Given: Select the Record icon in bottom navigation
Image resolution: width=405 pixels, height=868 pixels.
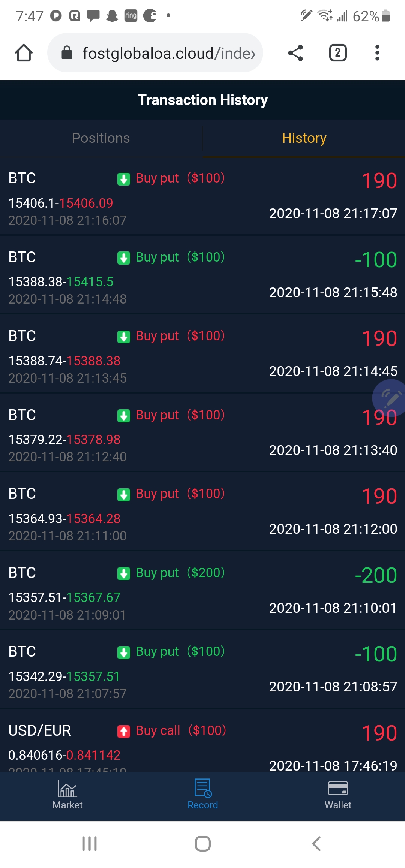Looking at the screenshot, I should (x=203, y=788).
